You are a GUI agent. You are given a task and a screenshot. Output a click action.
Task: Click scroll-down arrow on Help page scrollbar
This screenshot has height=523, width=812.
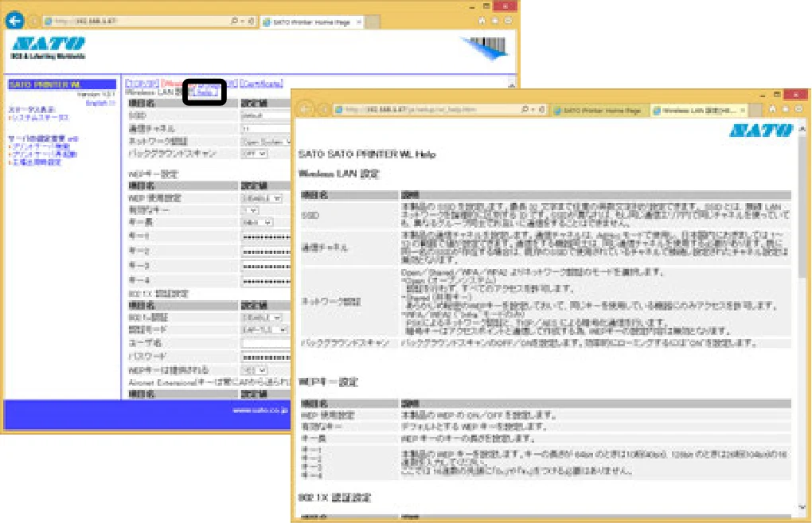click(802, 507)
